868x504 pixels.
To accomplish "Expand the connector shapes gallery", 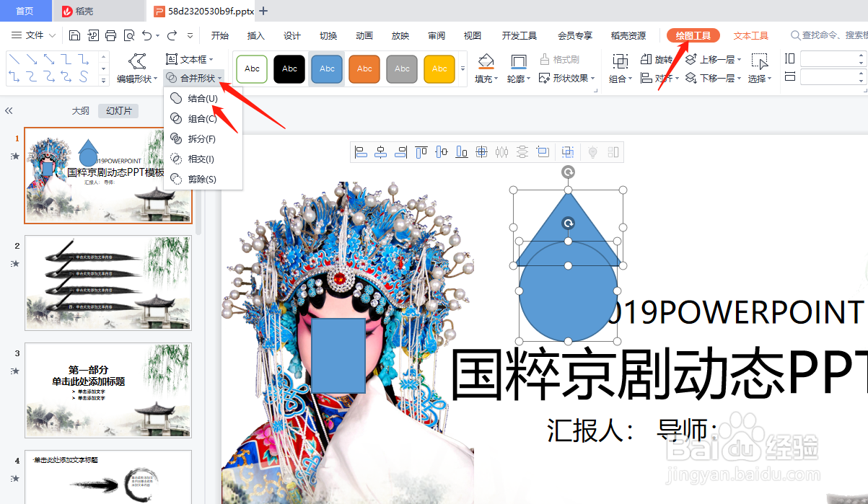I will [103, 80].
